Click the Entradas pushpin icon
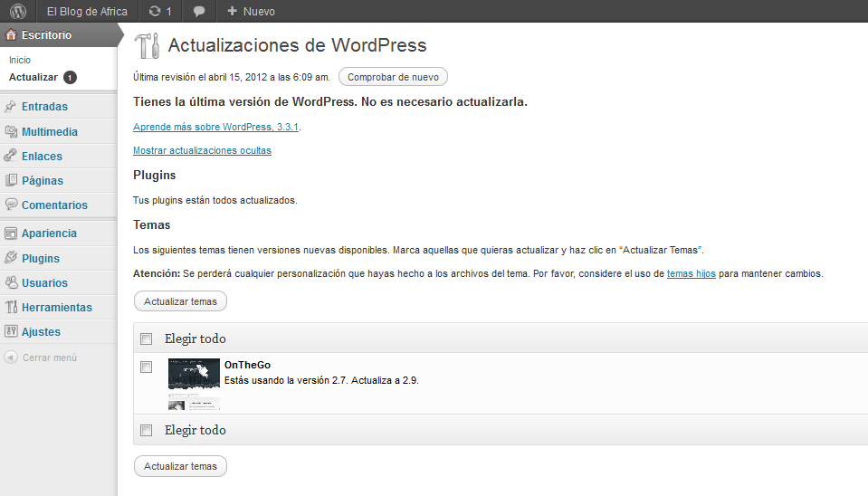 (11, 106)
